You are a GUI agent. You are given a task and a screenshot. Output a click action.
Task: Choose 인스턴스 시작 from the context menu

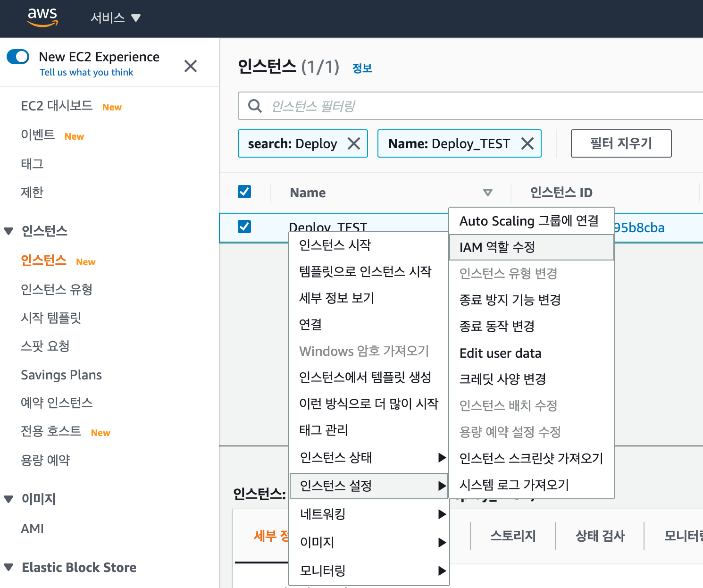[368, 245]
